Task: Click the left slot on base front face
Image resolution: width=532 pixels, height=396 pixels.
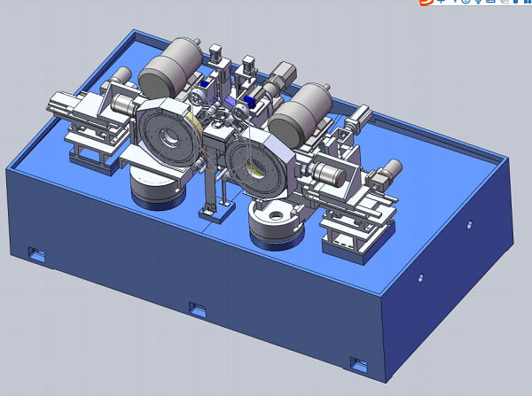Action: (x=36, y=254)
